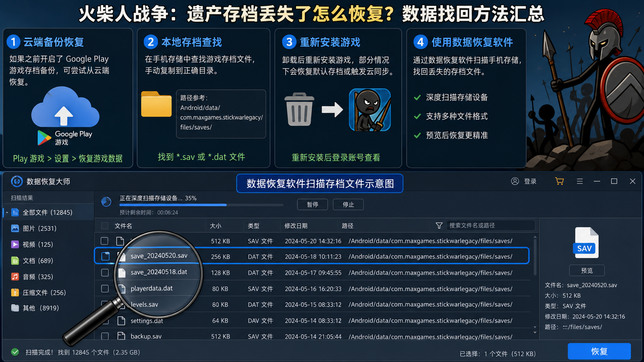Select the 视频 (125) category icon
644x362 pixels.
15,244
